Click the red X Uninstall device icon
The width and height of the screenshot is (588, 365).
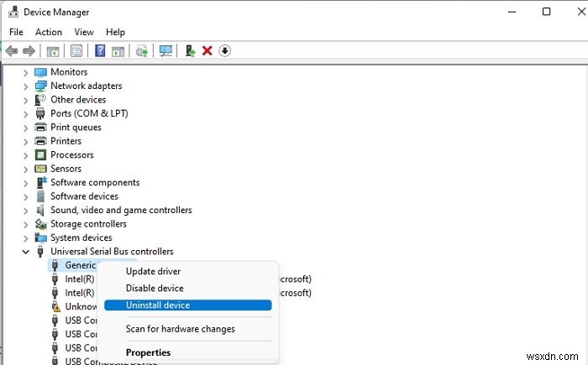coord(207,50)
